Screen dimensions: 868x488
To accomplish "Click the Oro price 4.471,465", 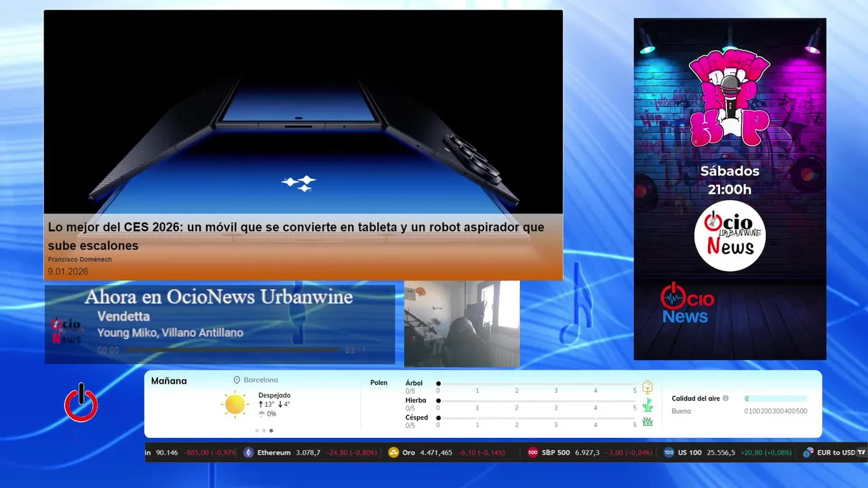I will [x=436, y=453].
